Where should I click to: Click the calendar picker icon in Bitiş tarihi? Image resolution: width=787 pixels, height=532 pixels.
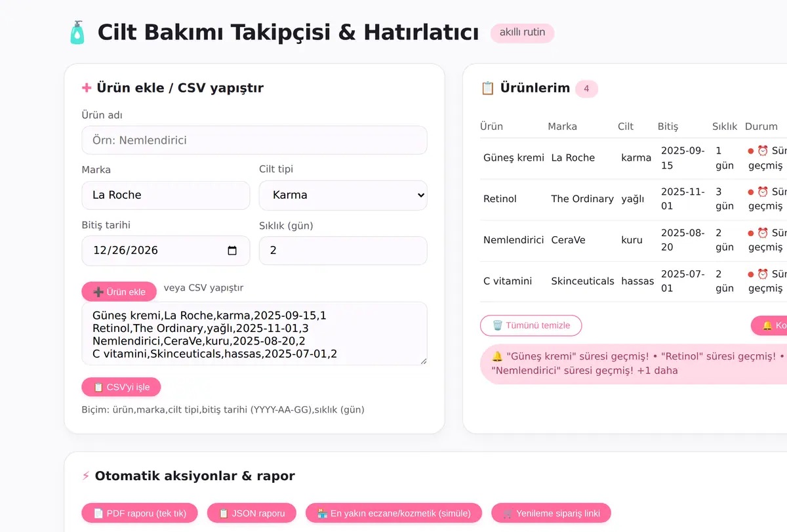point(232,251)
